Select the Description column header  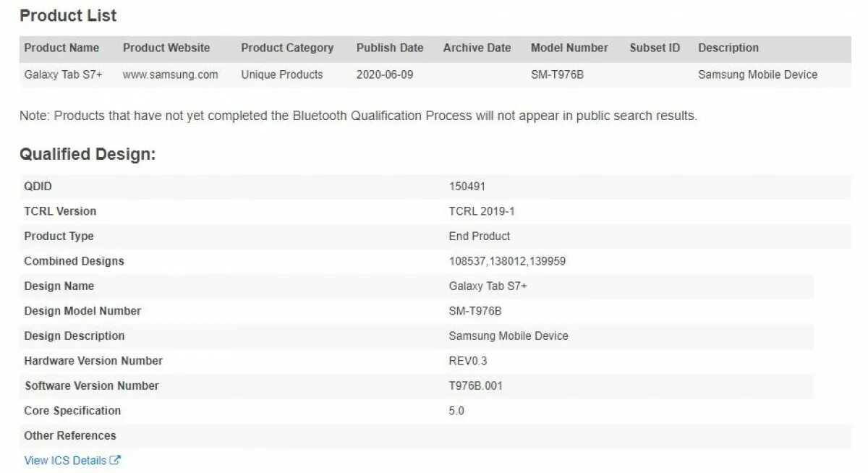[x=728, y=48]
